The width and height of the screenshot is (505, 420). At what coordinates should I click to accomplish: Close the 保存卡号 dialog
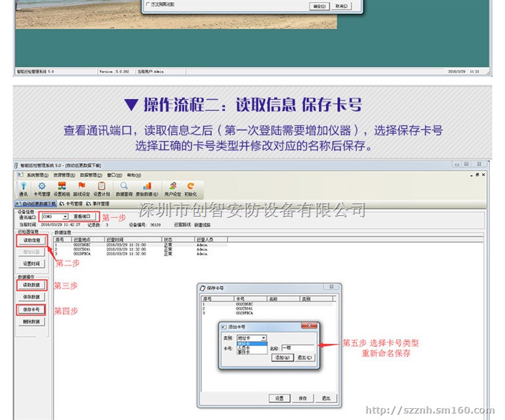point(331,287)
